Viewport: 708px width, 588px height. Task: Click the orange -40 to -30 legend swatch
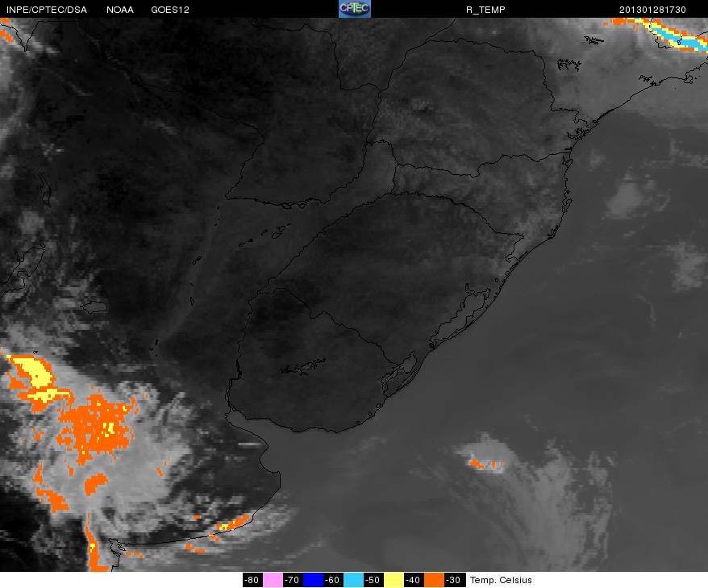434,580
